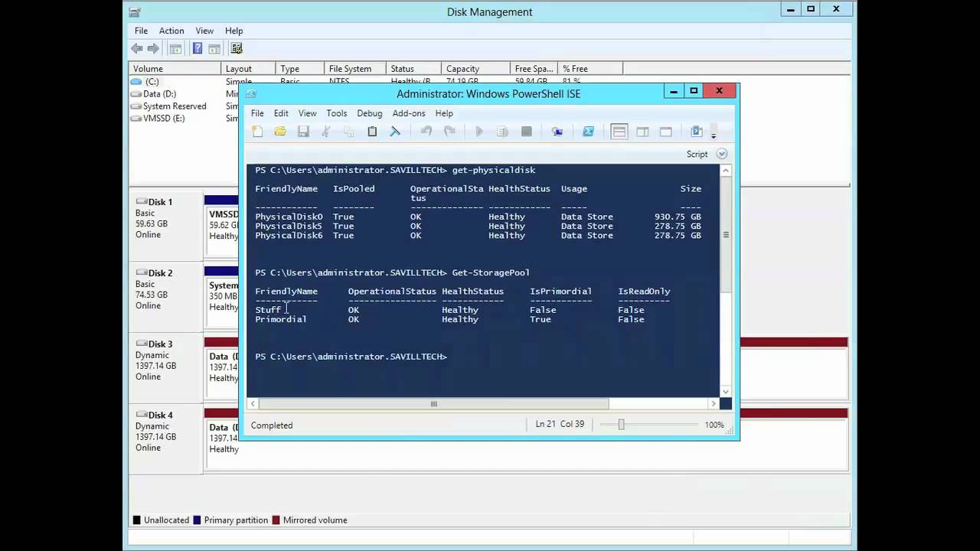Click Back arrow in Disk Management toolbar
The height and width of the screenshot is (551, 980).
[136, 48]
